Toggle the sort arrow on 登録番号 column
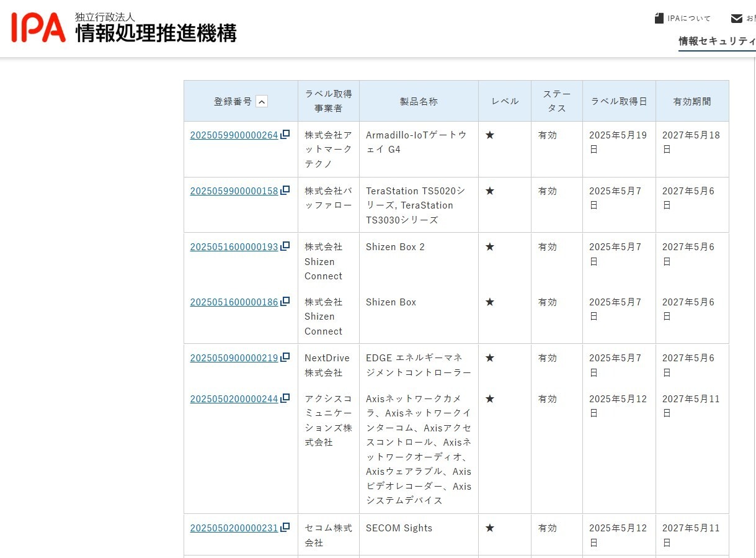This screenshot has width=756, height=558. (x=262, y=101)
